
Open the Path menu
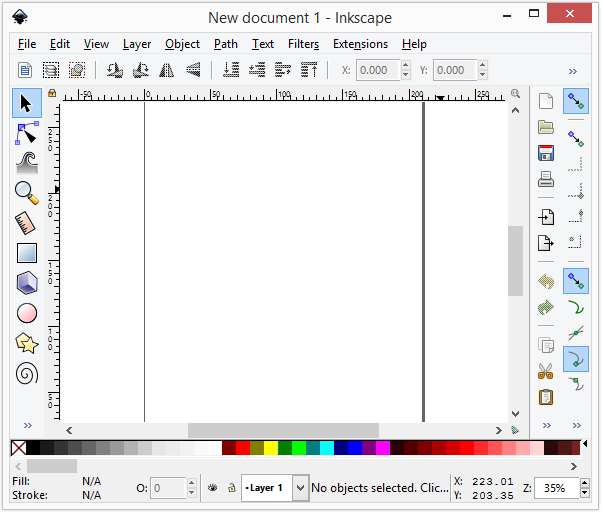click(x=226, y=44)
